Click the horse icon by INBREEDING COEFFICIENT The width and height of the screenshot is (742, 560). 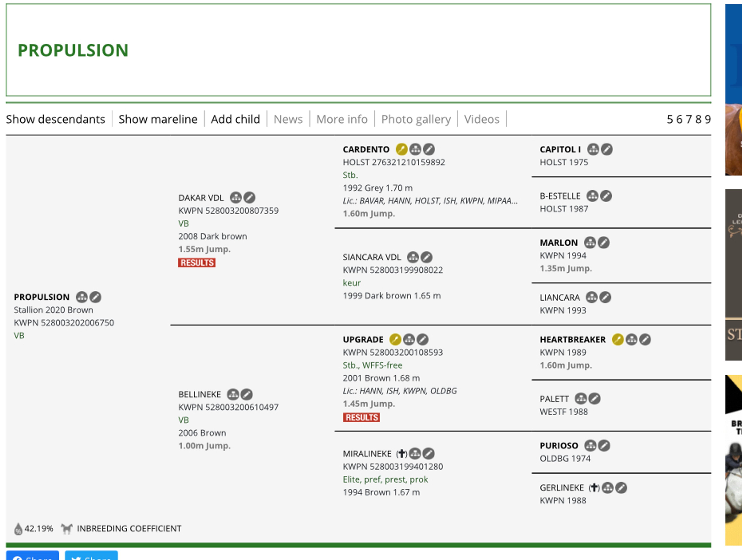[66, 529]
